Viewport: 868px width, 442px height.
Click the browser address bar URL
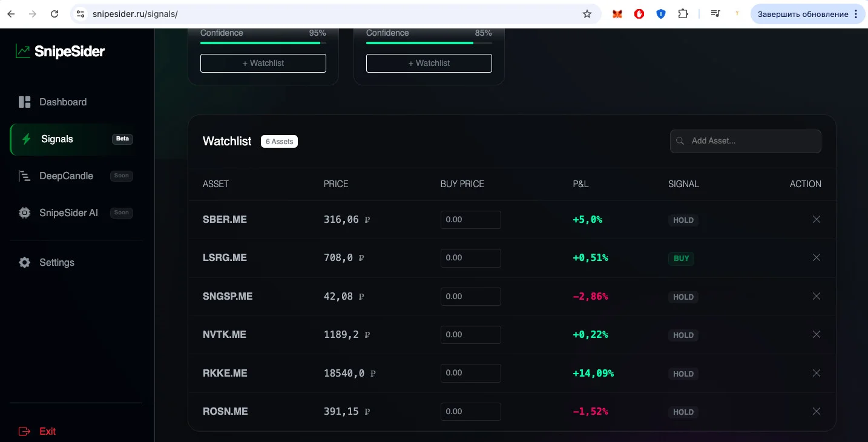[x=135, y=14]
